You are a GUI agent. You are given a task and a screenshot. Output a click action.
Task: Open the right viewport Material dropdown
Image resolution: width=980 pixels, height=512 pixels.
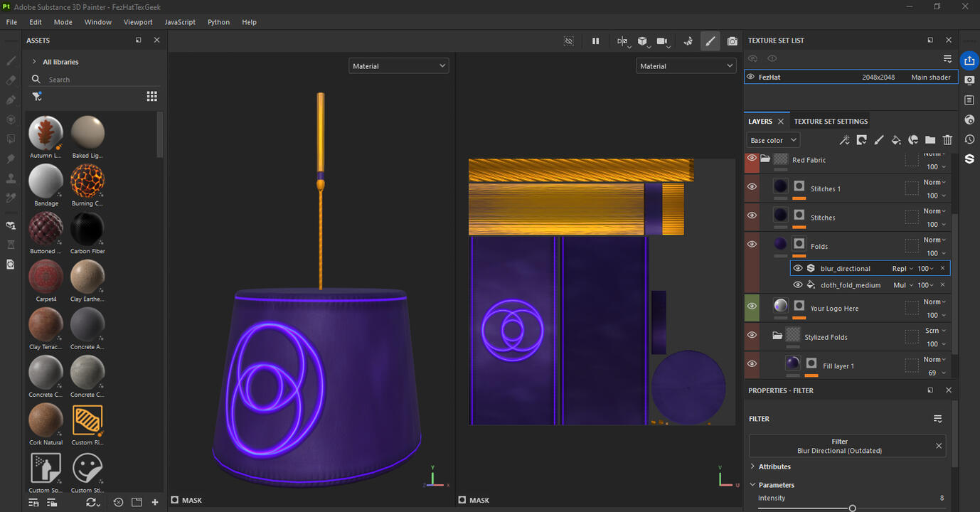[686, 65]
